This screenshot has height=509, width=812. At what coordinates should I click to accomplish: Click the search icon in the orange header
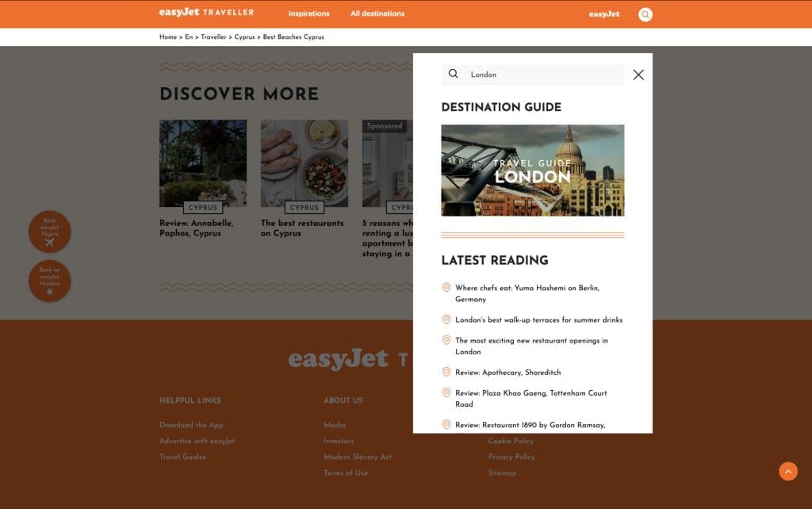[645, 14]
